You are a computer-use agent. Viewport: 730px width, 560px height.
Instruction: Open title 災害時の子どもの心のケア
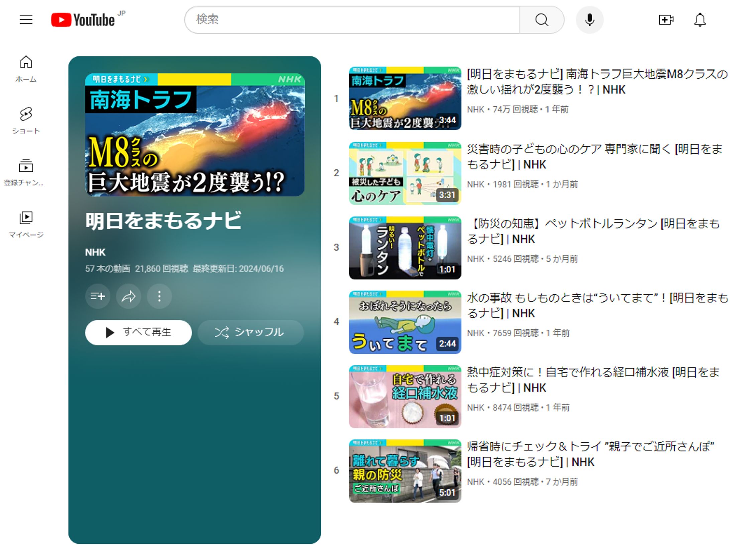[x=595, y=156]
